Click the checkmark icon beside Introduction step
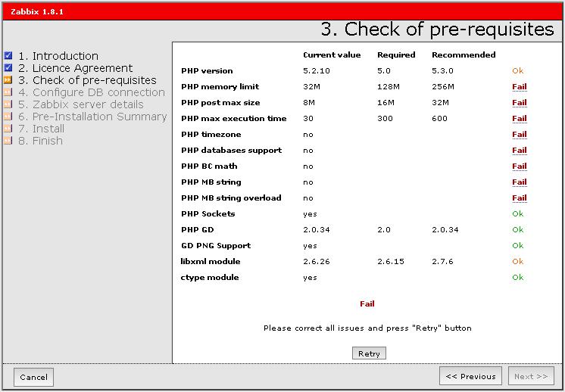The width and height of the screenshot is (565, 392). click(x=8, y=56)
